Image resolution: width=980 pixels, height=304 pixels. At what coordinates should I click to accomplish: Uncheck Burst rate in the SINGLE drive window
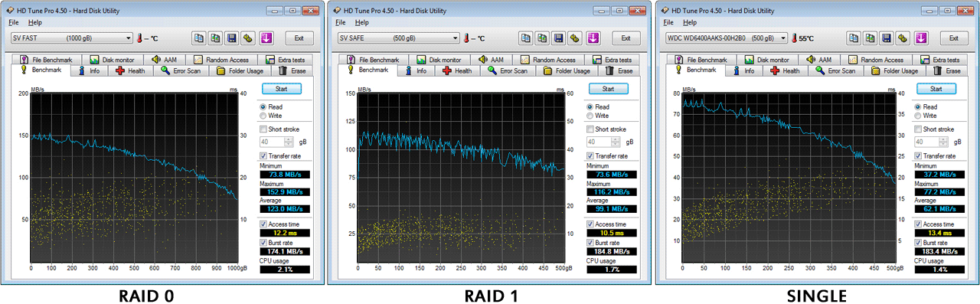[x=919, y=242]
